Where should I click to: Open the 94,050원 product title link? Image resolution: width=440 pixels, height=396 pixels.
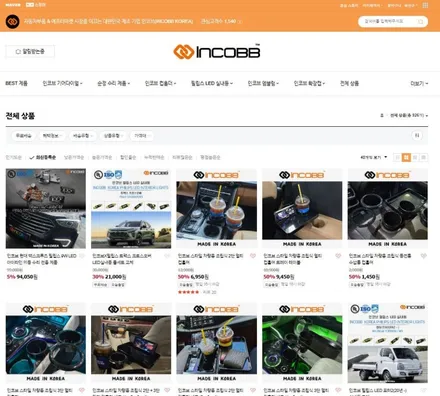click(x=41, y=259)
